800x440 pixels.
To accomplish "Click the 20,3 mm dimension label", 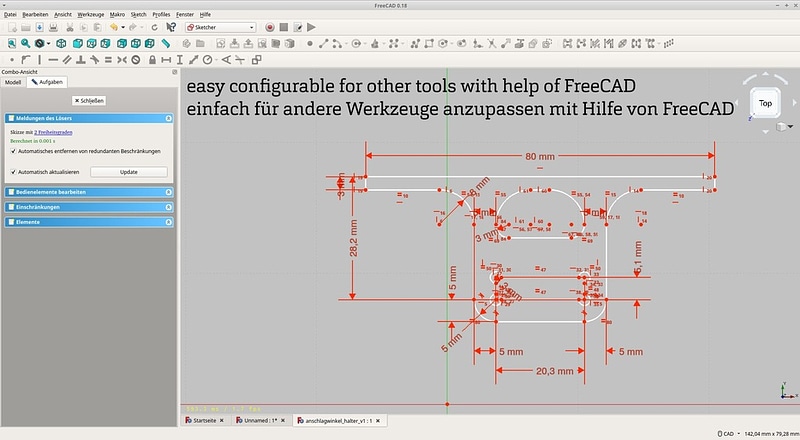I will coord(555,371).
